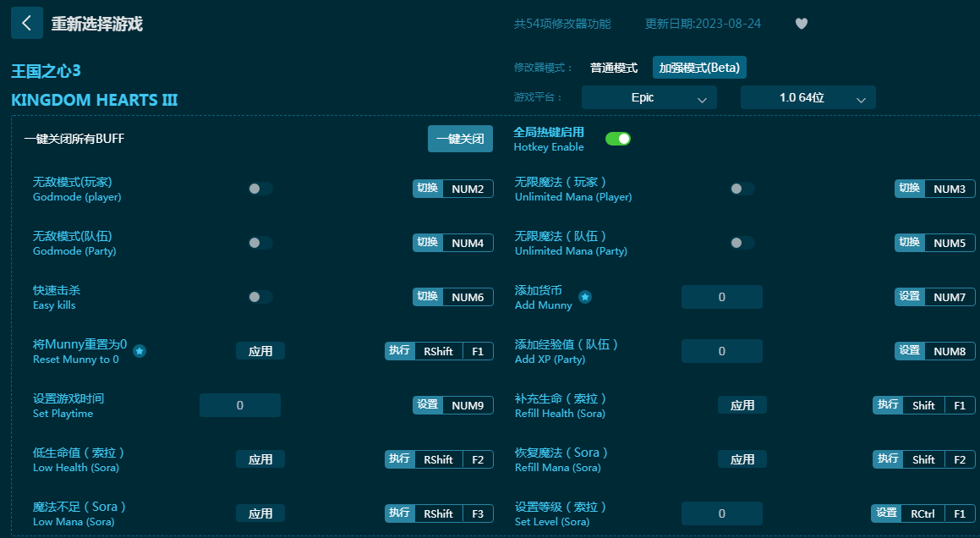The image size is (980, 538).
Task: Apply Reset Munny to 0
Action: point(260,351)
